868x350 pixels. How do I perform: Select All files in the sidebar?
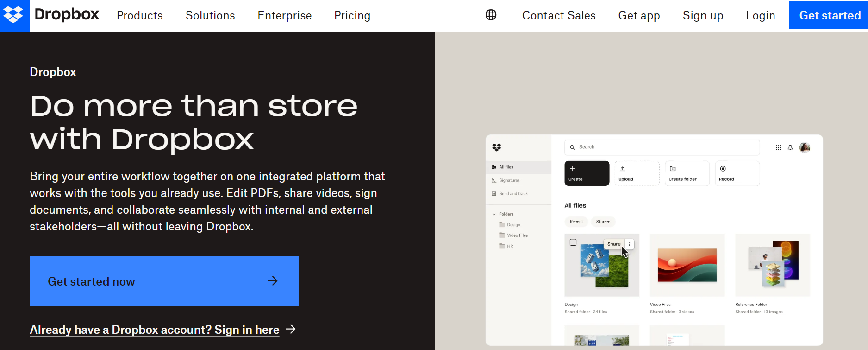pyautogui.click(x=518, y=167)
